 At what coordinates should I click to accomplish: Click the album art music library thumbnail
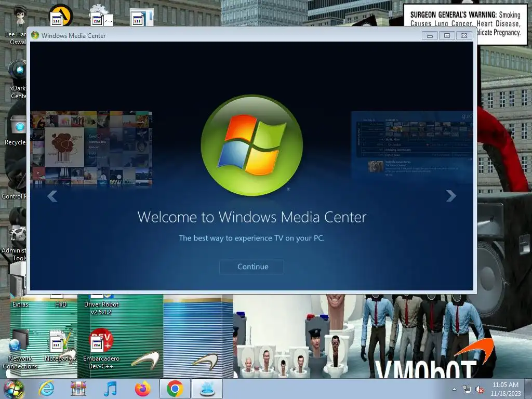[91, 149]
